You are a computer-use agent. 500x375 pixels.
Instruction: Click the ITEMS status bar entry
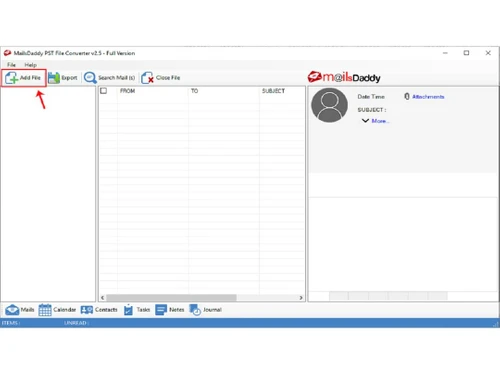coord(11,323)
